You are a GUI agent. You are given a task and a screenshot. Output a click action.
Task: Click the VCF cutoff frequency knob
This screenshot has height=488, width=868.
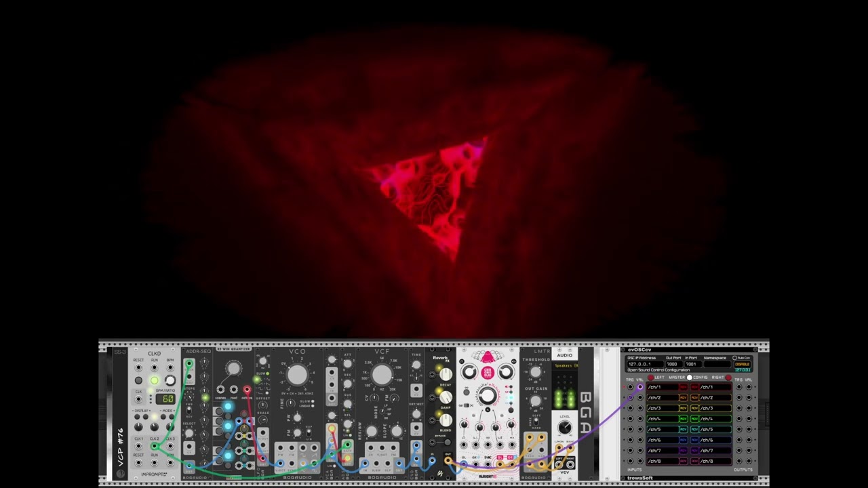[382, 374]
